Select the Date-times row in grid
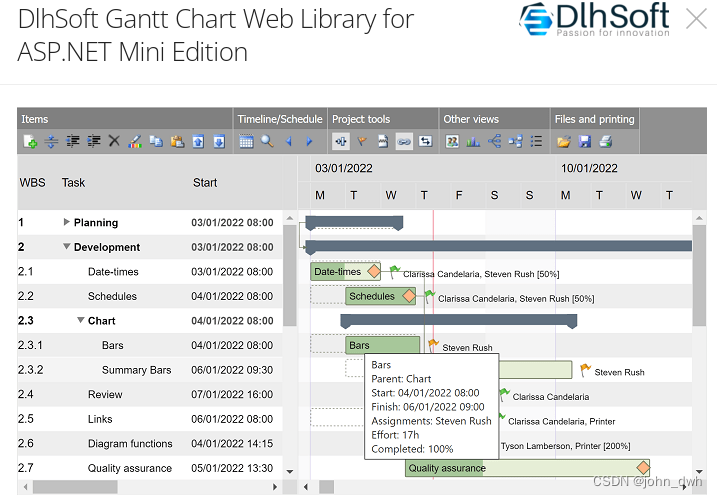717x498 pixels. pos(150,272)
